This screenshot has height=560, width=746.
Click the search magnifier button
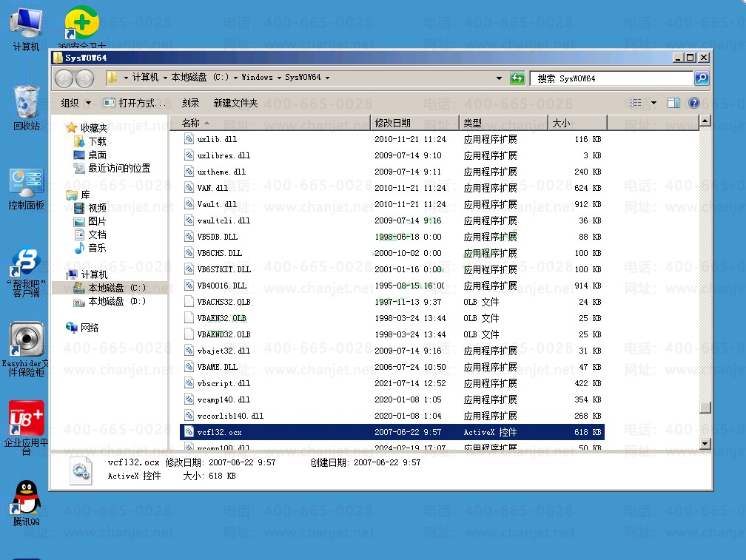[x=702, y=78]
